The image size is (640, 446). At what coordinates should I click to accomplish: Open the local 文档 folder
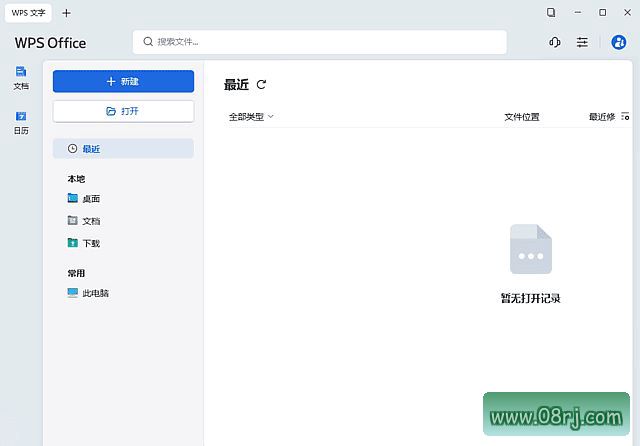pyautogui.click(x=84, y=221)
